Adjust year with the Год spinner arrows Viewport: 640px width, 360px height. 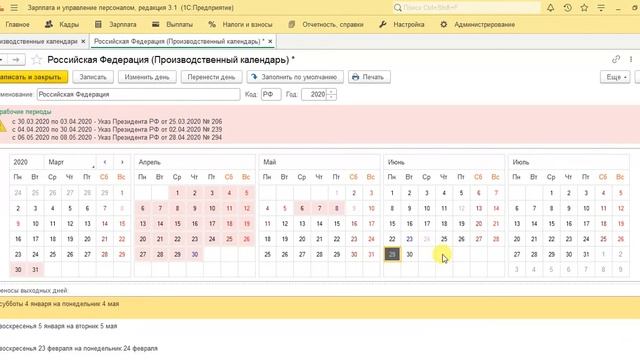pos(332,94)
